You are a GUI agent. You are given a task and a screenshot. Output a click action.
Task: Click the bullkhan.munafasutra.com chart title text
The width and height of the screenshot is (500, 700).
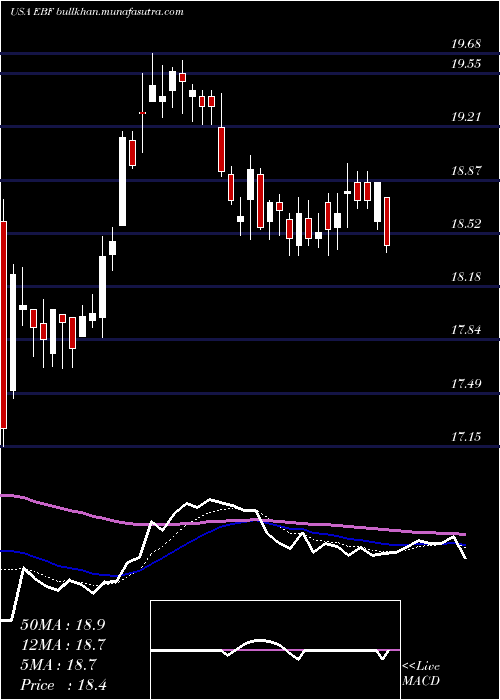(121, 12)
